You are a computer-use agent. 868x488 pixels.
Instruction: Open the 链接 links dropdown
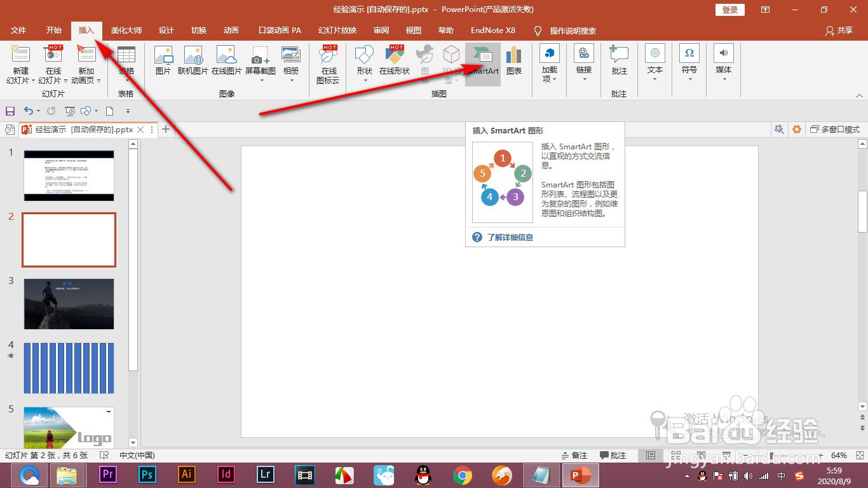(x=583, y=64)
